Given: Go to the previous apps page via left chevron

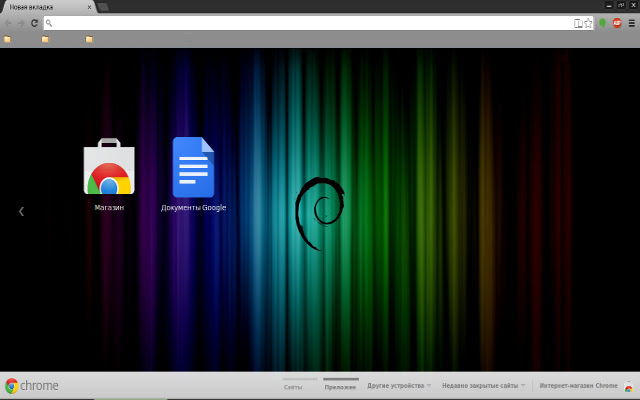Looking at the screenshot, I should 21,211.
